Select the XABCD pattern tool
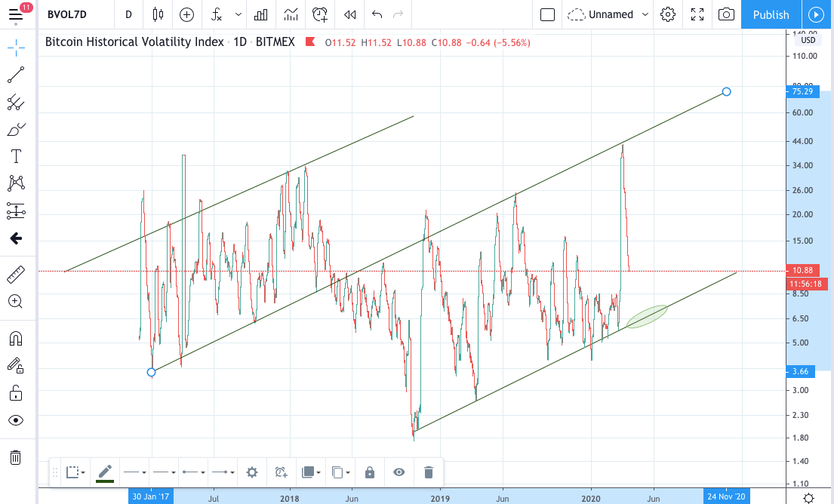The image size is (834, 504). (x=16, y=183)
